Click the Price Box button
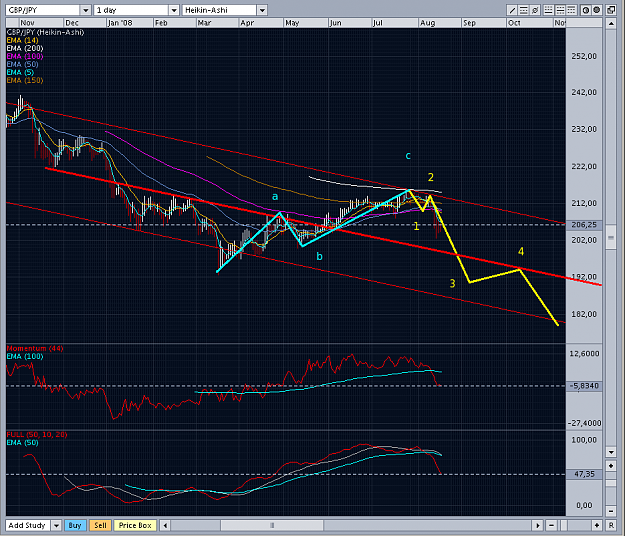 135,525
